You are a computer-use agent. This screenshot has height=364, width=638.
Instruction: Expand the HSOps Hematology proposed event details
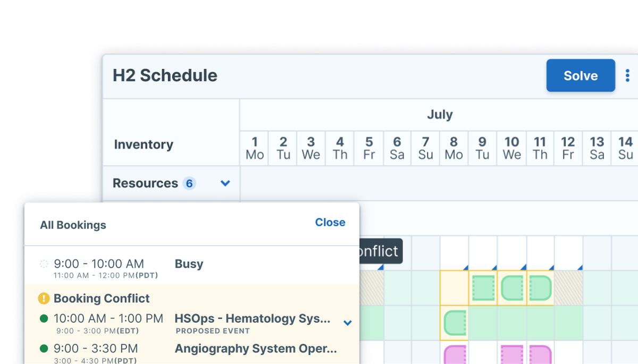348,323
